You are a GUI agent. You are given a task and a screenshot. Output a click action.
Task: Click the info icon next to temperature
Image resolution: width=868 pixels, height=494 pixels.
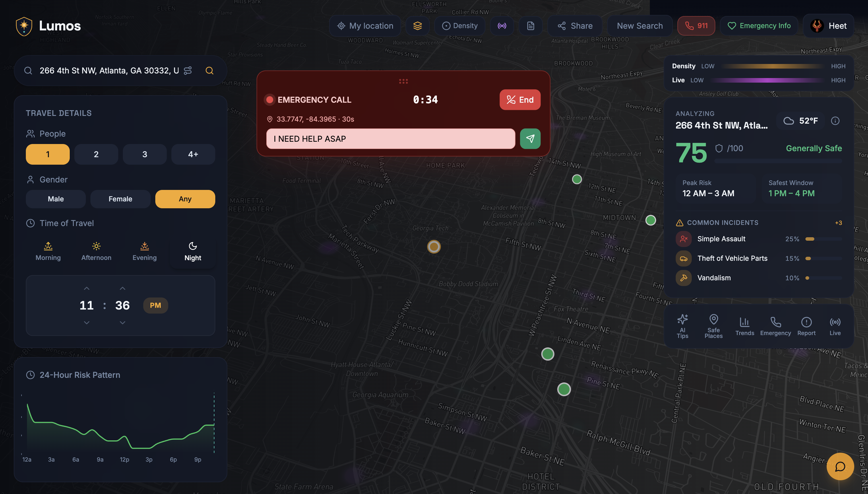point(835,121)
